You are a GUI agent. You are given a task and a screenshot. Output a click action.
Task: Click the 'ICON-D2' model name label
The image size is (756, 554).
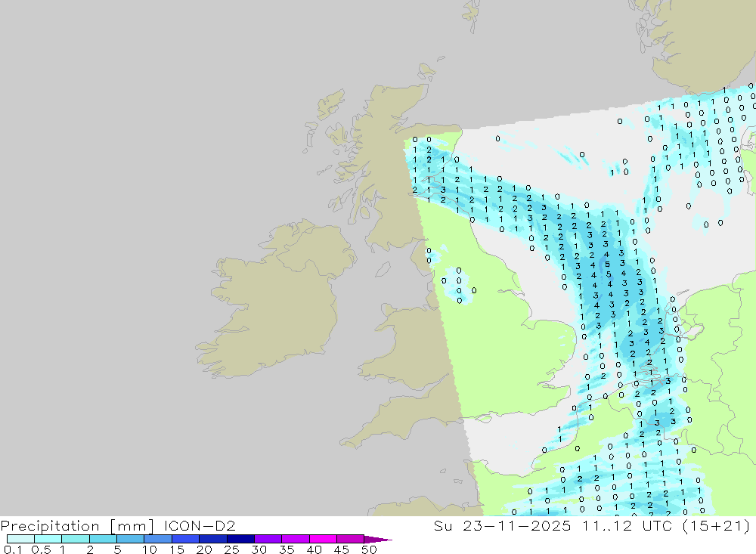pos(200,525)
